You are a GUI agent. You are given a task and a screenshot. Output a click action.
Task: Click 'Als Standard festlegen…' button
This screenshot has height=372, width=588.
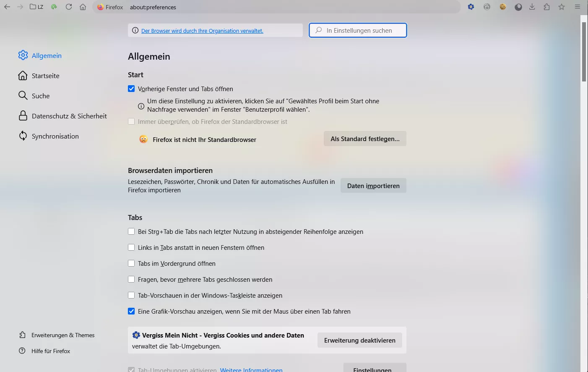[365, 139]
